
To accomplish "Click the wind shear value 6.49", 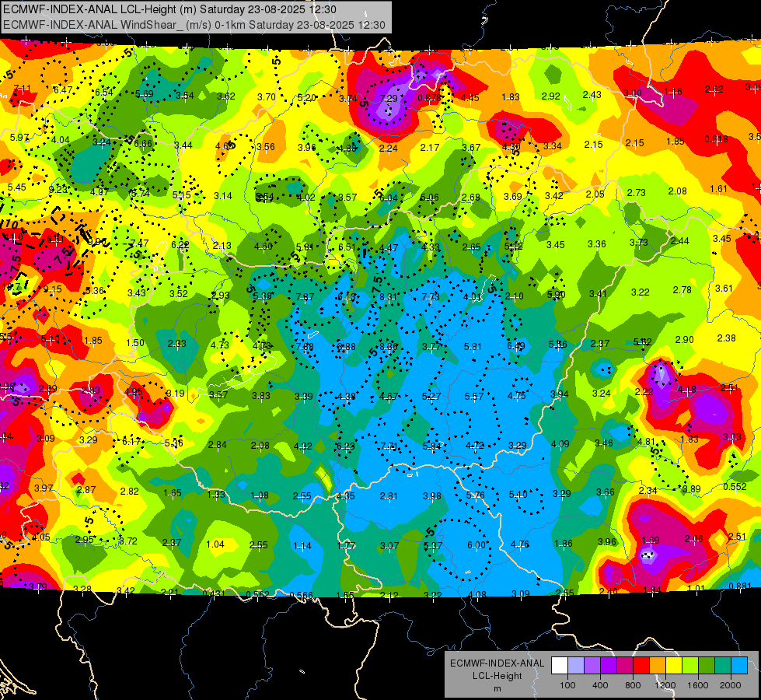I will tap(516, 345).
